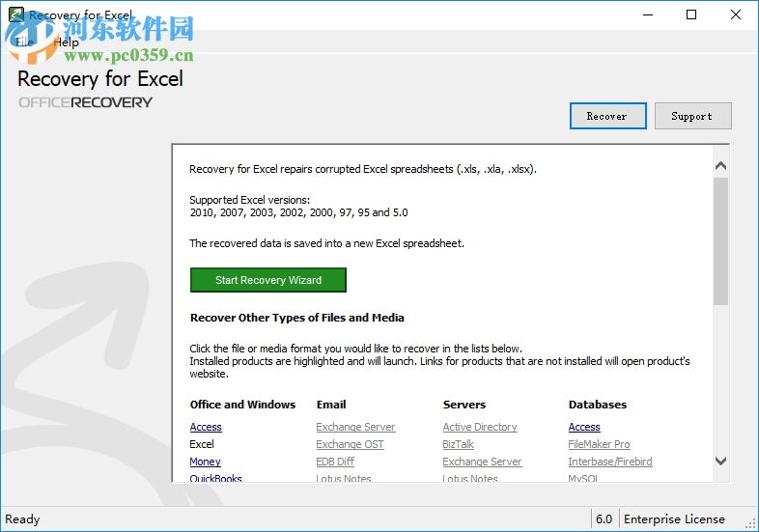Open the Interbase/Firebird link

[x=610, y=462]
